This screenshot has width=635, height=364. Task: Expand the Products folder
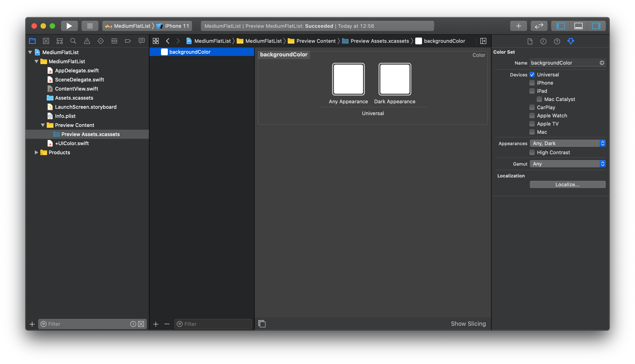click(x=36, y=152)
